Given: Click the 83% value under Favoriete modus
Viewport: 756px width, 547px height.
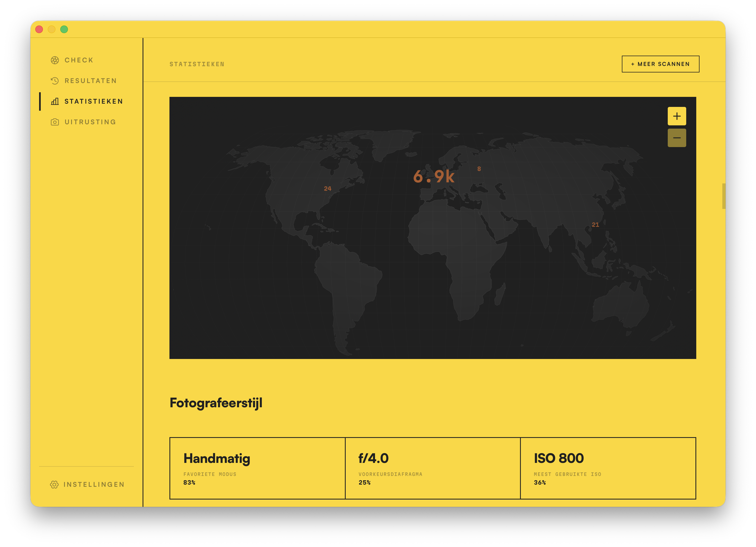Looking at the screenshot, I should (189, 483).
